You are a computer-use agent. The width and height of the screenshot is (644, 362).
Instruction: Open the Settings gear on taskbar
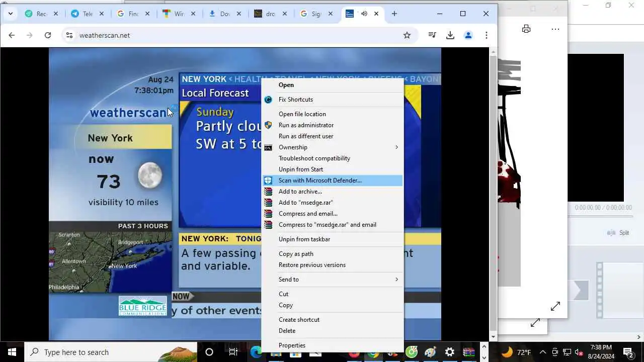coord(450,352)
